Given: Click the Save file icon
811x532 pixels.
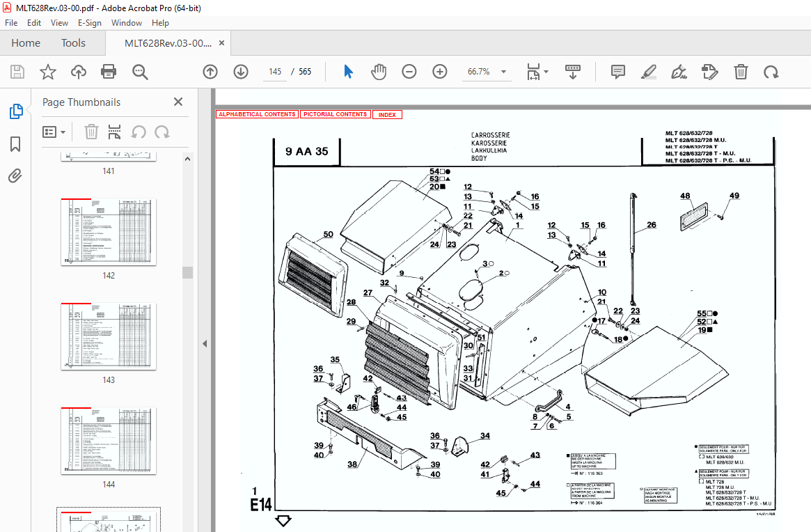Looking at the screenshot, I should pyautogui.click(x=17, y=72).
